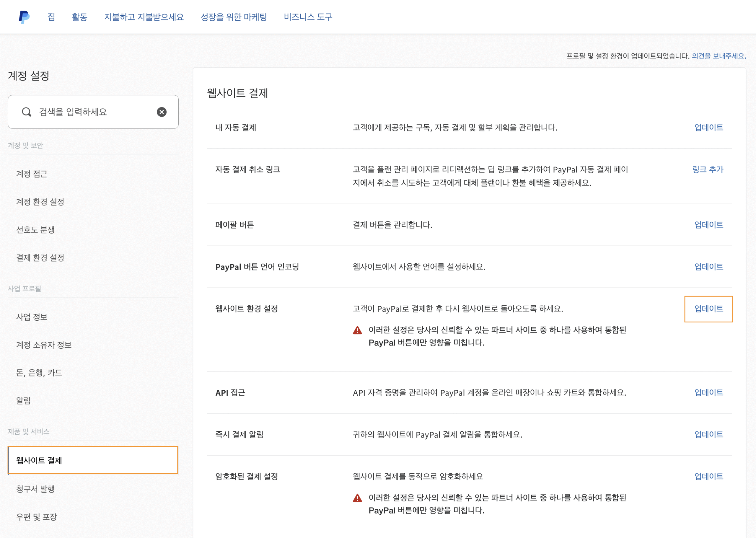This screenshot has width=756, height=538.
Task: Click 업데이트 for 내 자동 결제
Action: click(x=709, y=128)
